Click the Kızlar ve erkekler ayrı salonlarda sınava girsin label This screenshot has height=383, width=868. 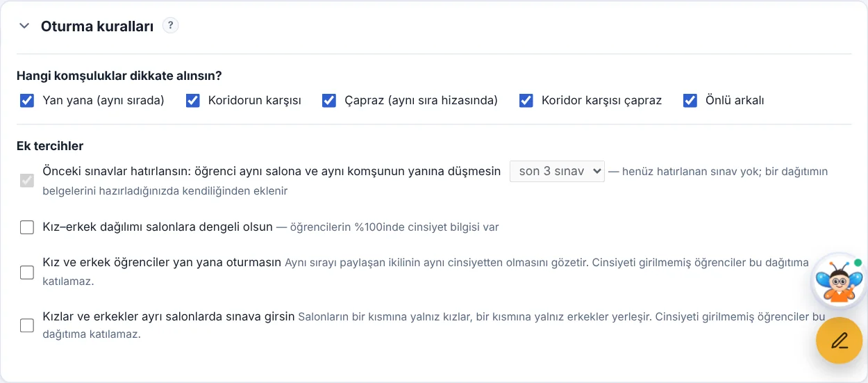(169, 316)
